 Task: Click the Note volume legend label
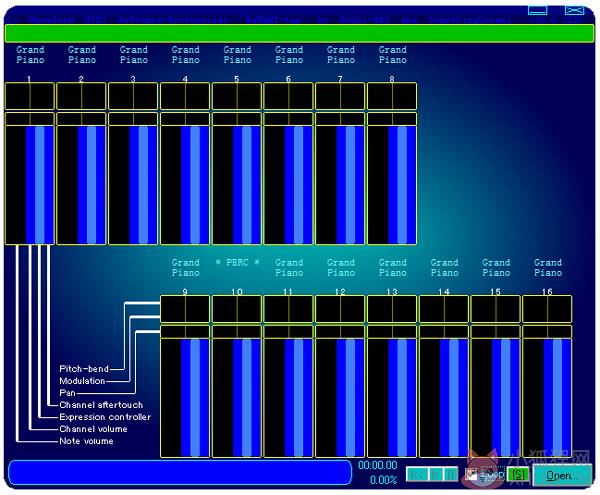[86, 441]
